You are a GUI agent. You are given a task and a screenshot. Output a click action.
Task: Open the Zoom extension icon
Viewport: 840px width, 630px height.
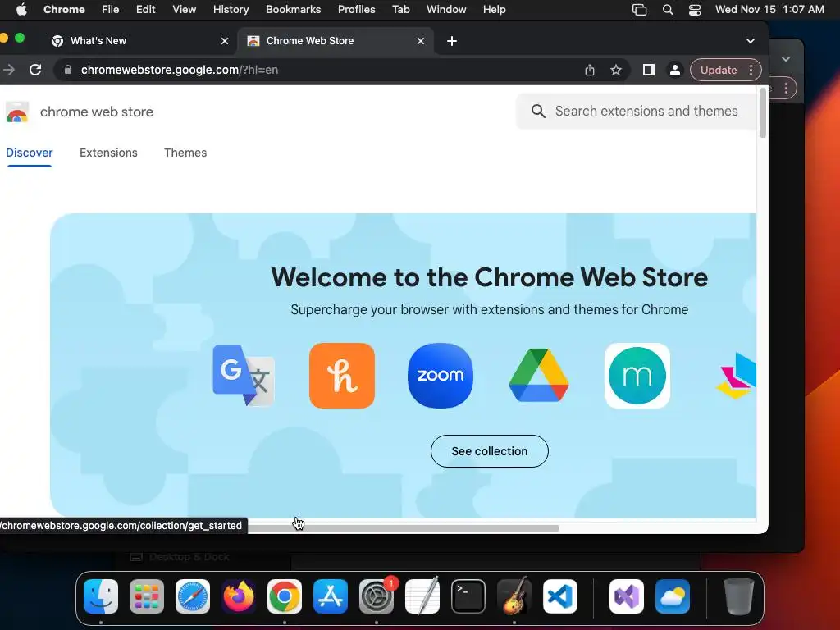tap(441, 376)
